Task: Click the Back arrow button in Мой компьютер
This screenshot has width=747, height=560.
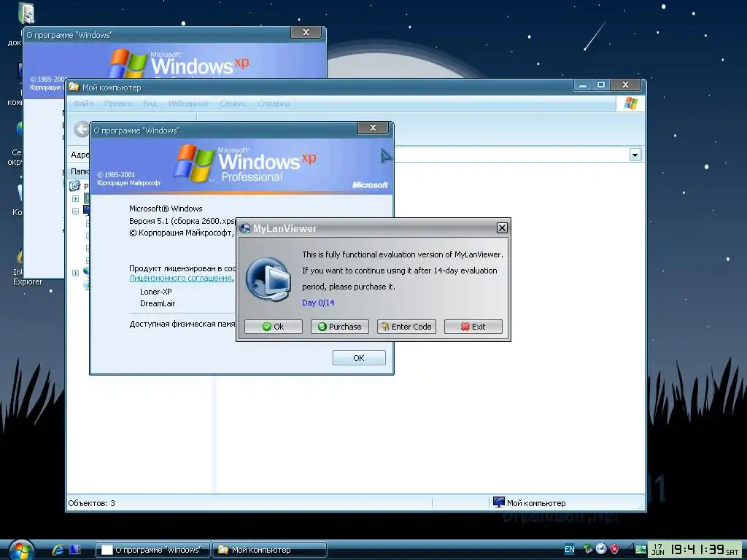Action: pyautogui.click(x=82, y=129)
